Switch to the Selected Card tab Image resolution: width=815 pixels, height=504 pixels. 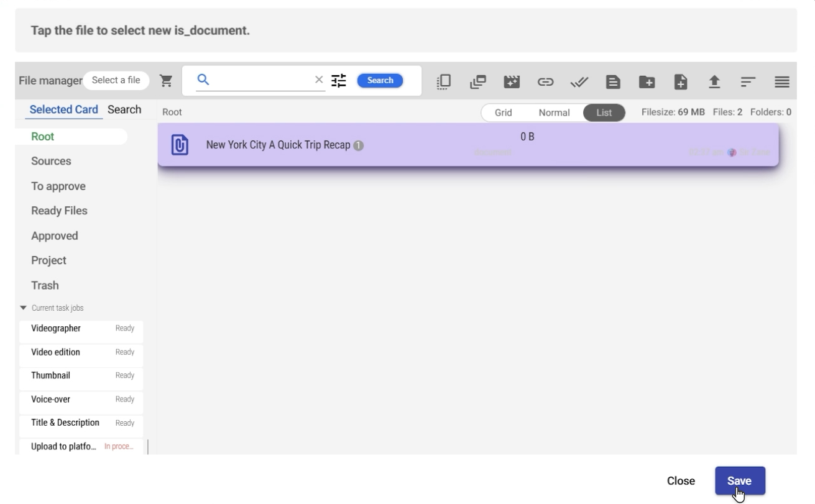click(x=63, y=109)
